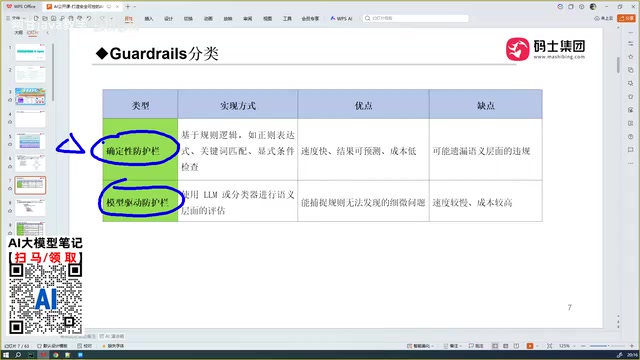Click the vertical scrollbar of the slide editor

pyautogui.click(x=618, y=65)
